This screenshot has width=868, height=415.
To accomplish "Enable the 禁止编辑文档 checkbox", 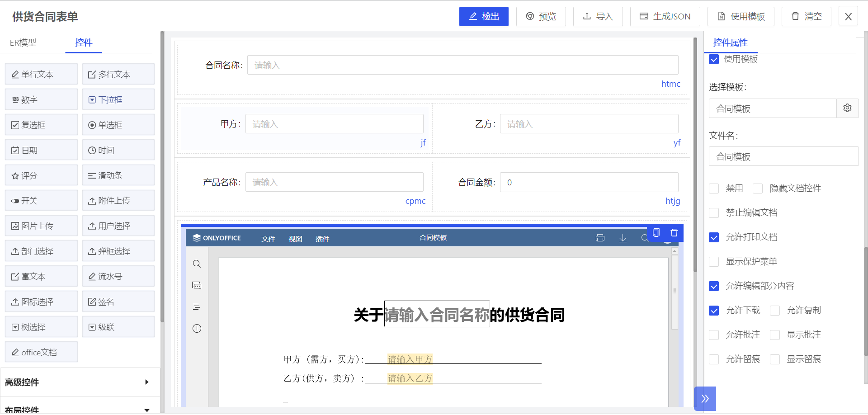I will click(x=714, y=212).
